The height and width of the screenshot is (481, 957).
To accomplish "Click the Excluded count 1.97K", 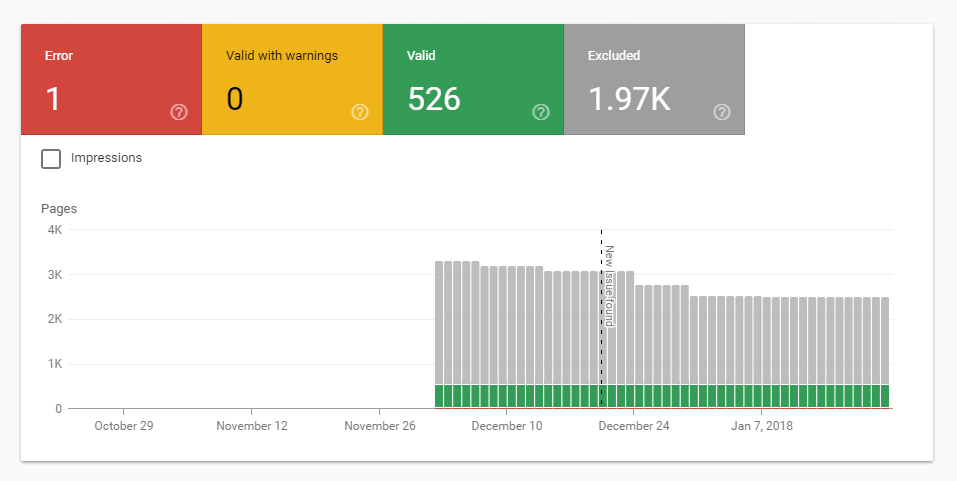I will [x=629, y=99].
